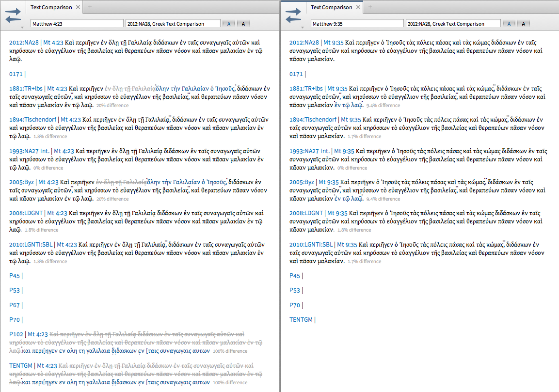
Task: Open Mt 4:23 link beside P102
Action: 38,334
